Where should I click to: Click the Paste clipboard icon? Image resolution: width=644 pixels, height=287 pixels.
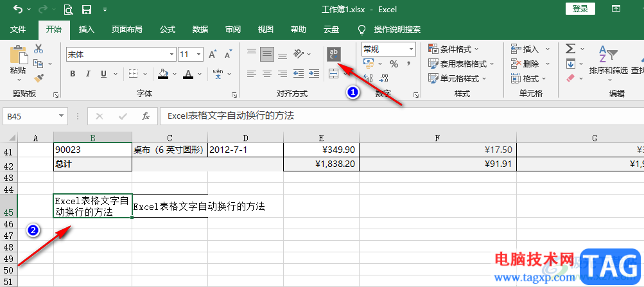18,55
